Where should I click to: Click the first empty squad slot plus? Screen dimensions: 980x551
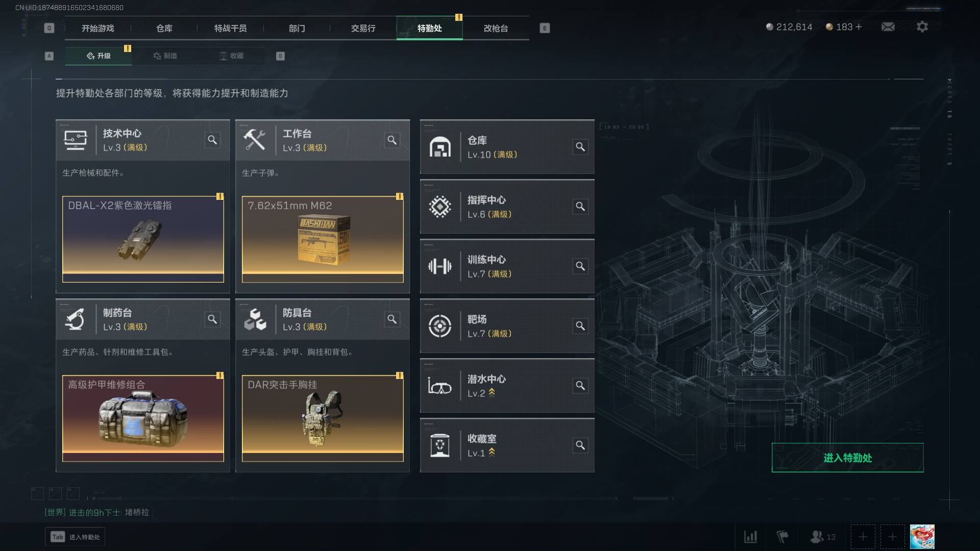click(863, 537)
